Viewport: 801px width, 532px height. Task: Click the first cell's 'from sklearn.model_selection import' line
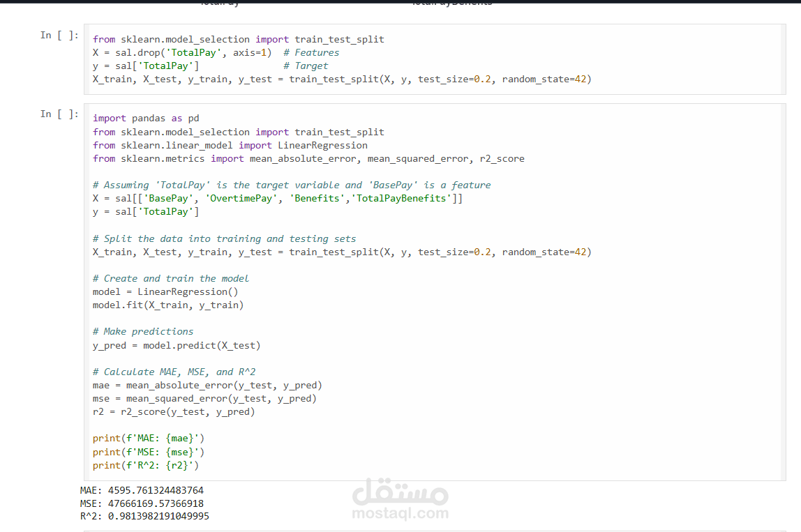(x=239, y=39)
